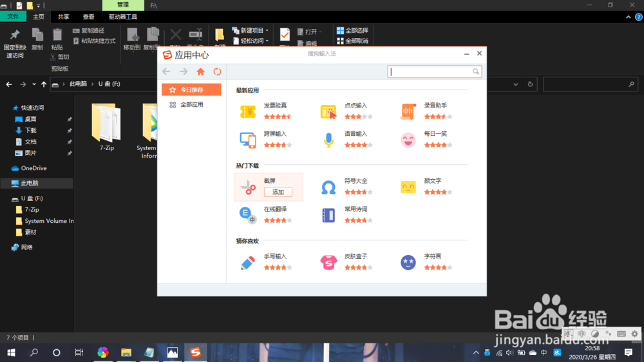Open the 符号大全 omega icon

pos(328,187)
